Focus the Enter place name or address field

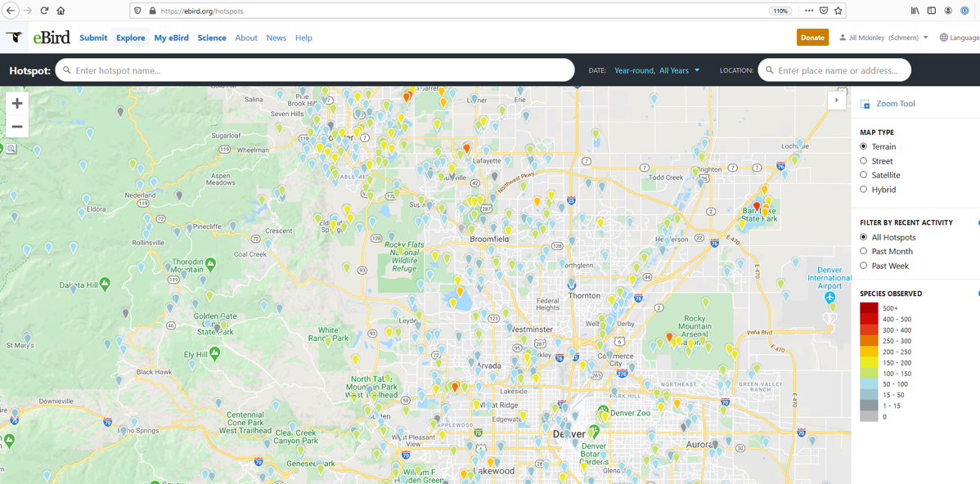[834, 70]
